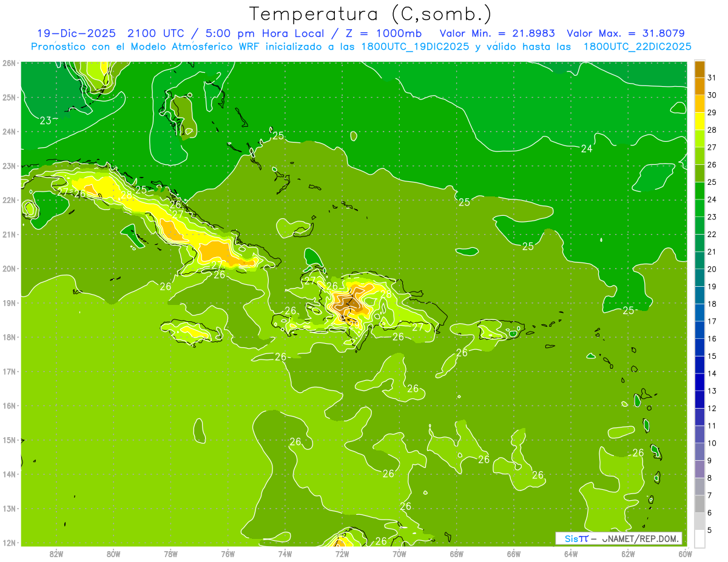
Task: Click the 22N latitude label
Action: [x=9, y=200]
